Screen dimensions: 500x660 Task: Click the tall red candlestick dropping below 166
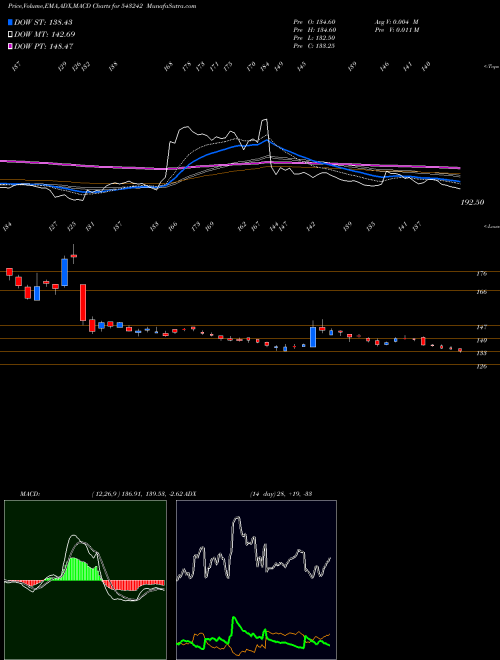tap(83, 303)
